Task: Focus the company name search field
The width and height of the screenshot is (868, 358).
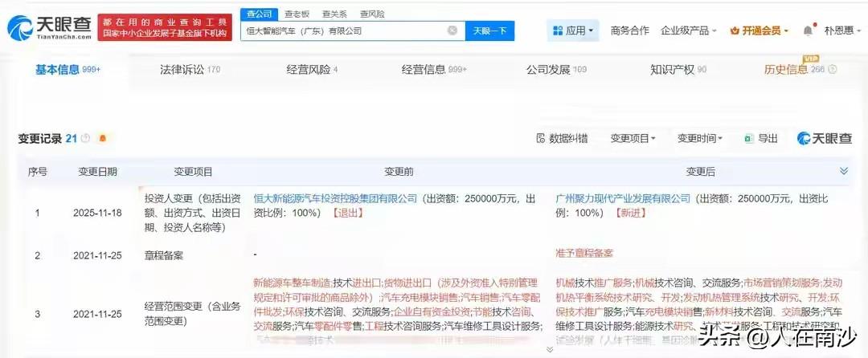Action: (x=352, y=31)
